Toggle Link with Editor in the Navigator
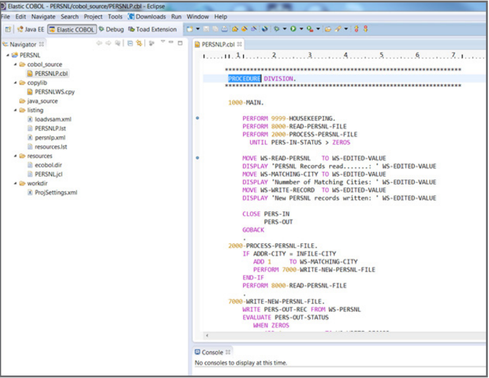Screen dimensions: 489x378 139,43
